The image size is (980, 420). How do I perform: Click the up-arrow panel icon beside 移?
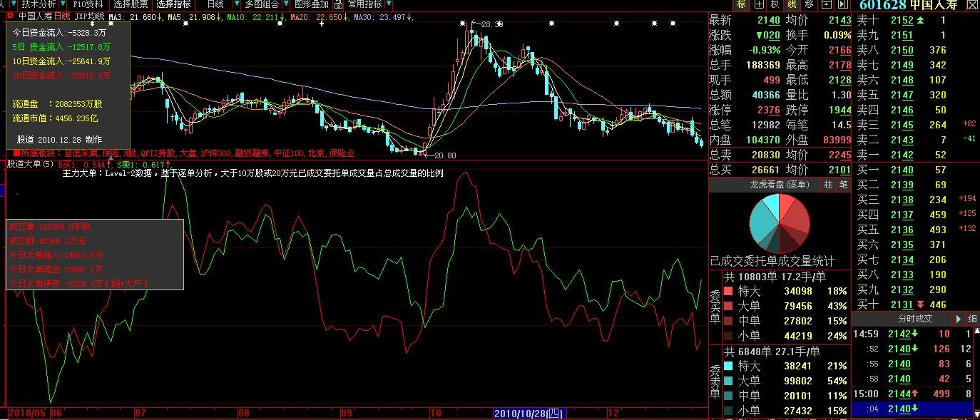click(825, 5)
